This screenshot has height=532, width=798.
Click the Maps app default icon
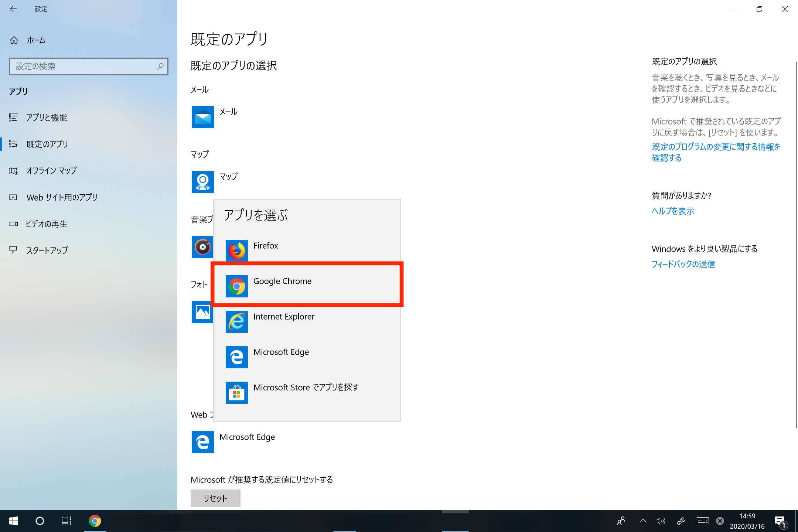(x=202, y=182)
